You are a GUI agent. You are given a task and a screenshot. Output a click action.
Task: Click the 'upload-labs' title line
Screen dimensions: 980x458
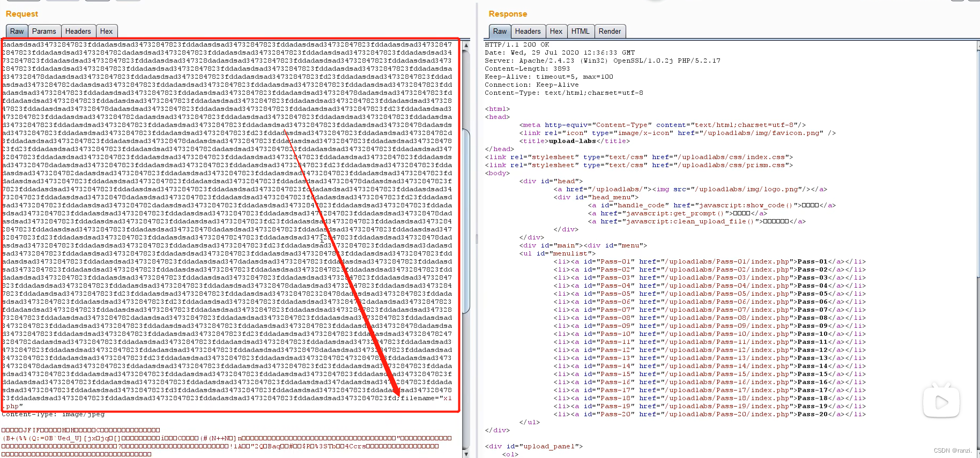pyautogui.click(x=575, y=141)
